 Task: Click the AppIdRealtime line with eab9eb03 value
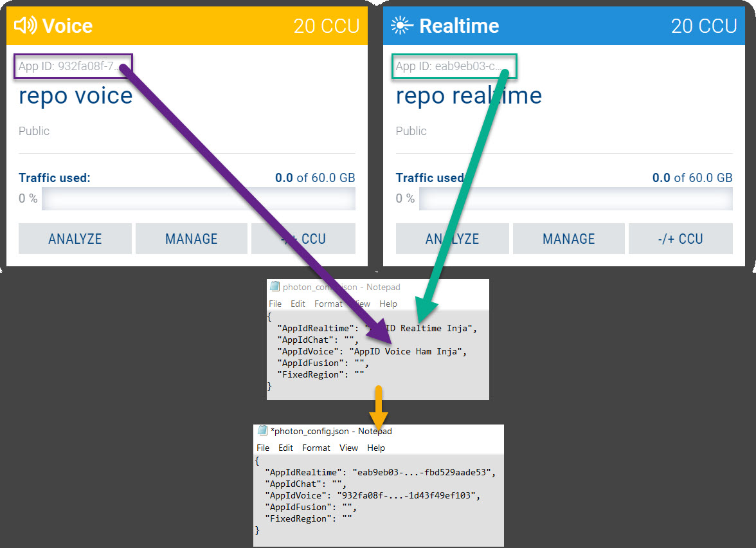pos(381,472)
